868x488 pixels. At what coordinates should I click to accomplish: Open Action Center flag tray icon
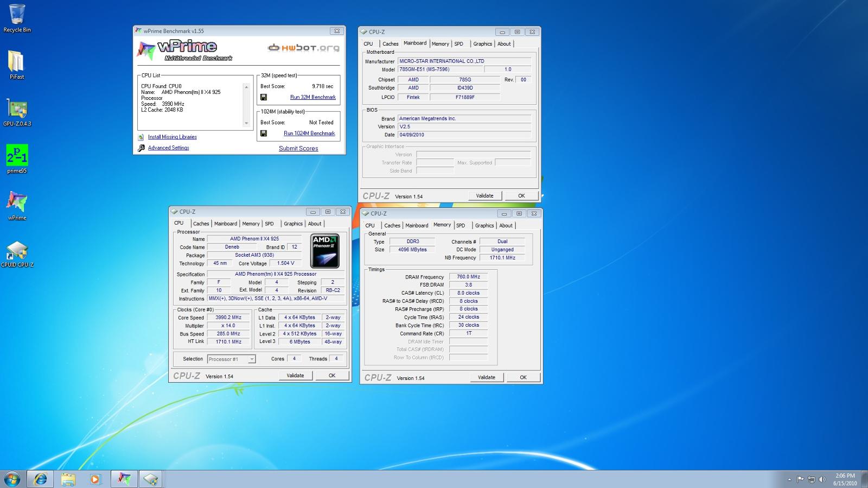click(x=800, y=479)
